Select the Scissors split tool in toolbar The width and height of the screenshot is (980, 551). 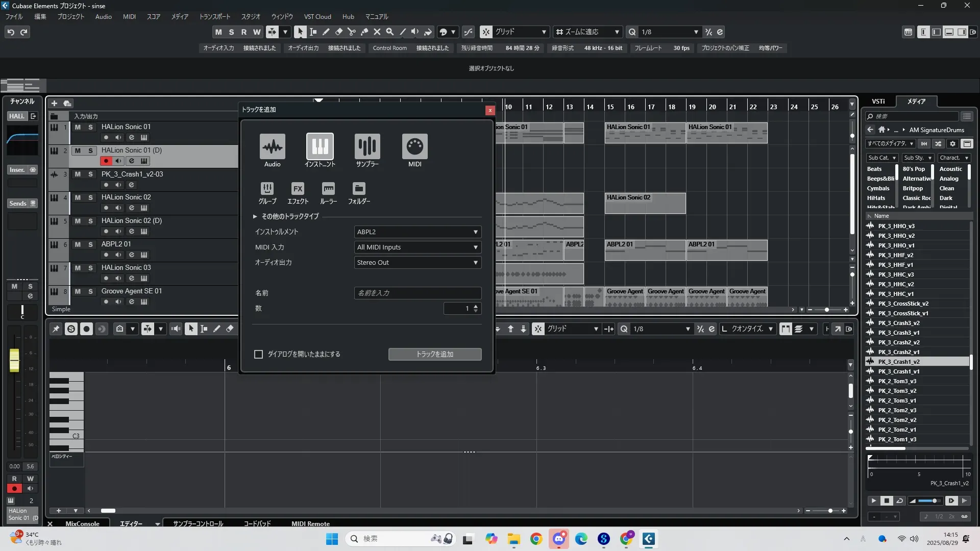pos(351,32)
